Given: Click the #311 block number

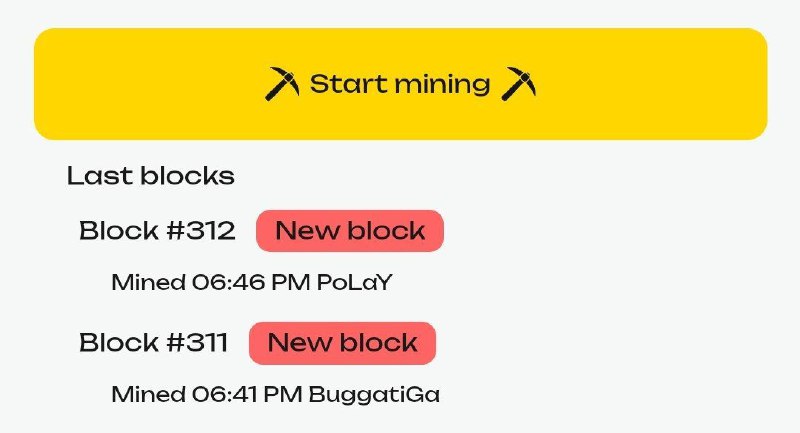Looking at the screenshot, I should pyautogui.click(x=197, y=342).
